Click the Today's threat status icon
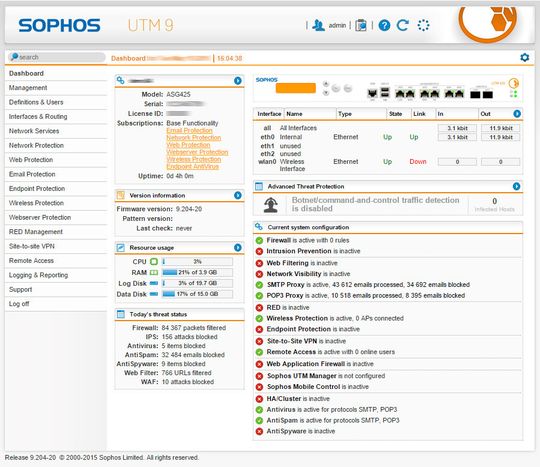 click(121, 314)
